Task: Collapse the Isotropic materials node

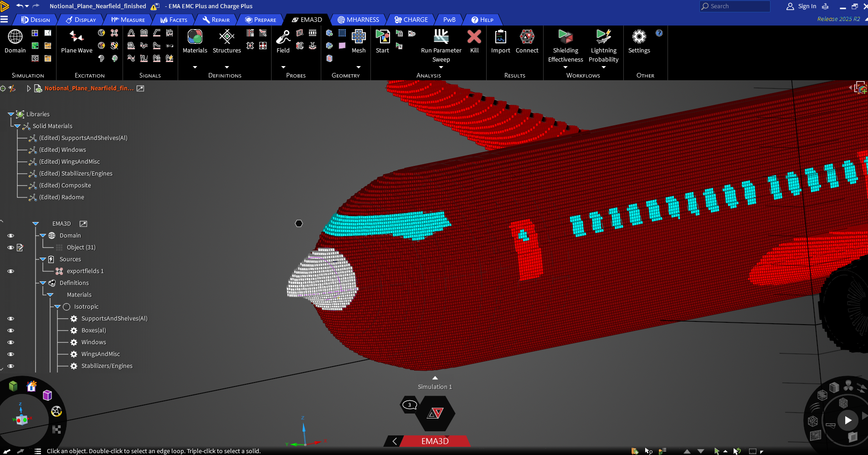Action: click(58, 306)
